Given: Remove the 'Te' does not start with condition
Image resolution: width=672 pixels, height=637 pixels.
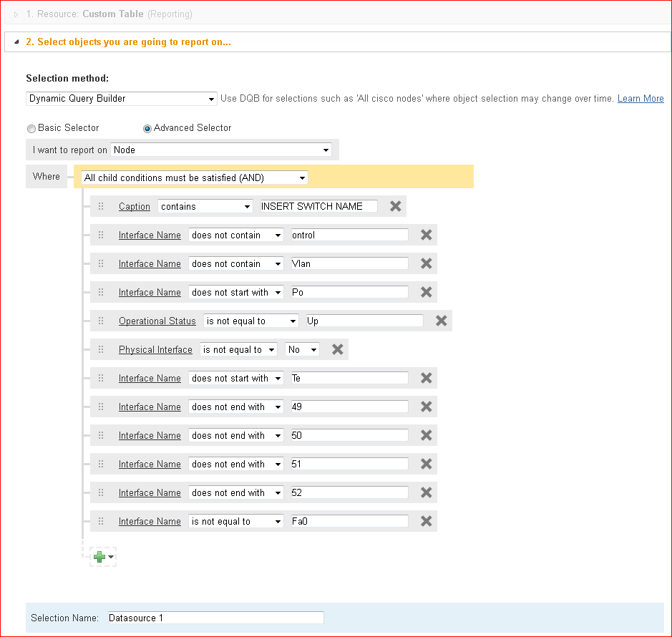Looking at the screenshot, I should pyautogui.click(x=426, y=378).
